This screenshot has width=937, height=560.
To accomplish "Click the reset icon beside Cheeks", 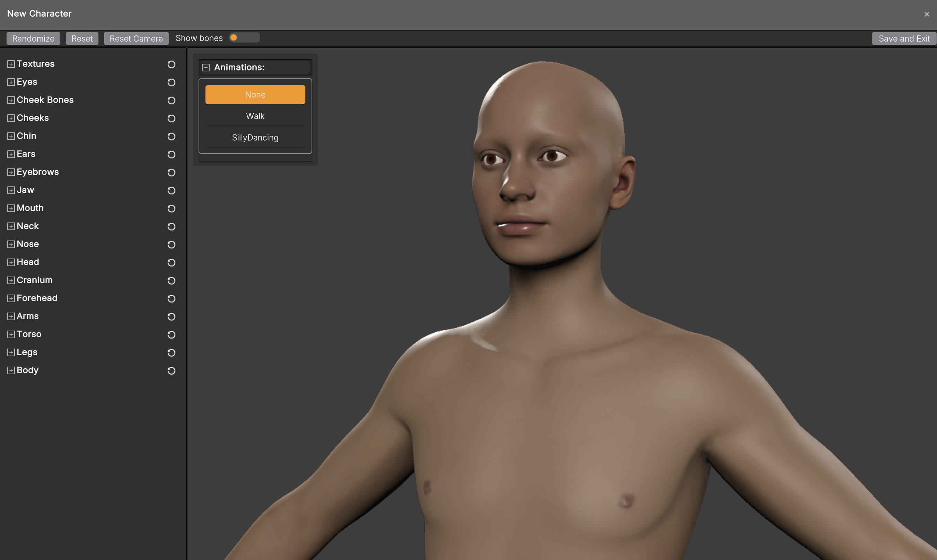I will click(x=171, y=119).
